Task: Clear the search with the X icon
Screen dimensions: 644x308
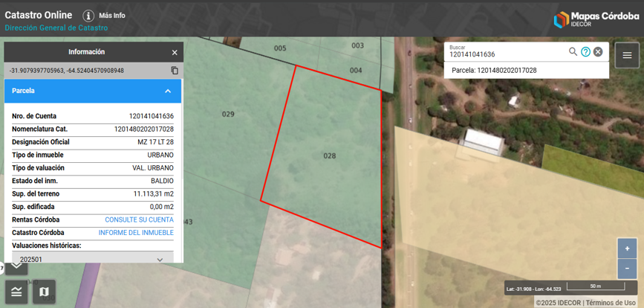Action: pyautogui.click(x=598, y=51)
